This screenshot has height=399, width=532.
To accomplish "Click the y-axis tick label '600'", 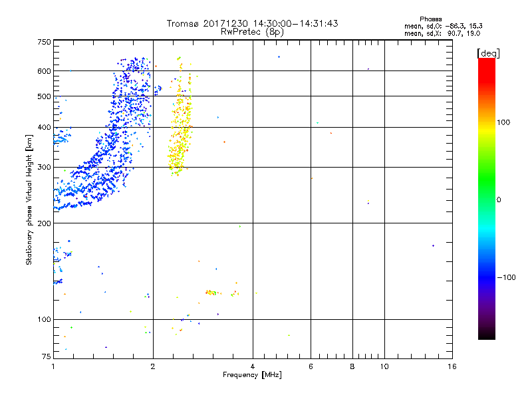I will 44,71.
